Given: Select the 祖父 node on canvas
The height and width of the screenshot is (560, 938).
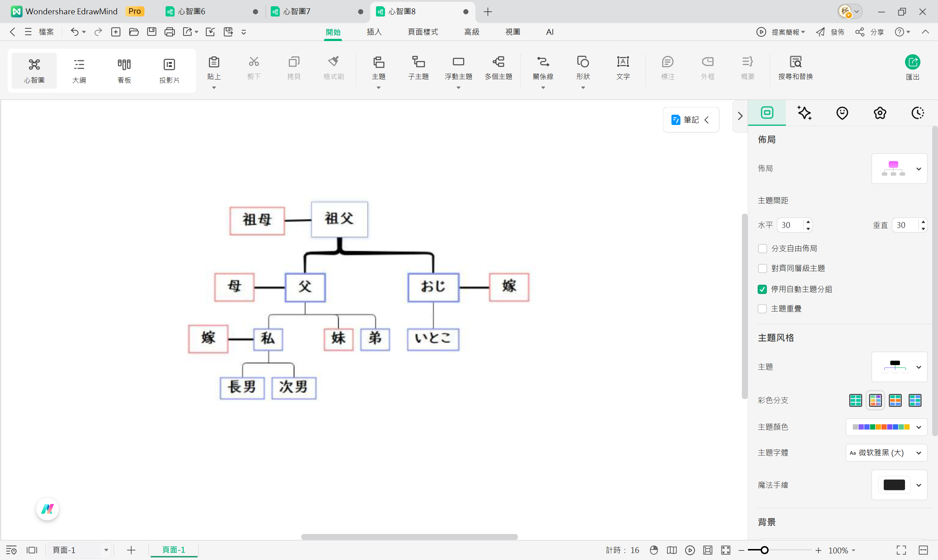Looking at the screenshot, I should coord(339,219).
